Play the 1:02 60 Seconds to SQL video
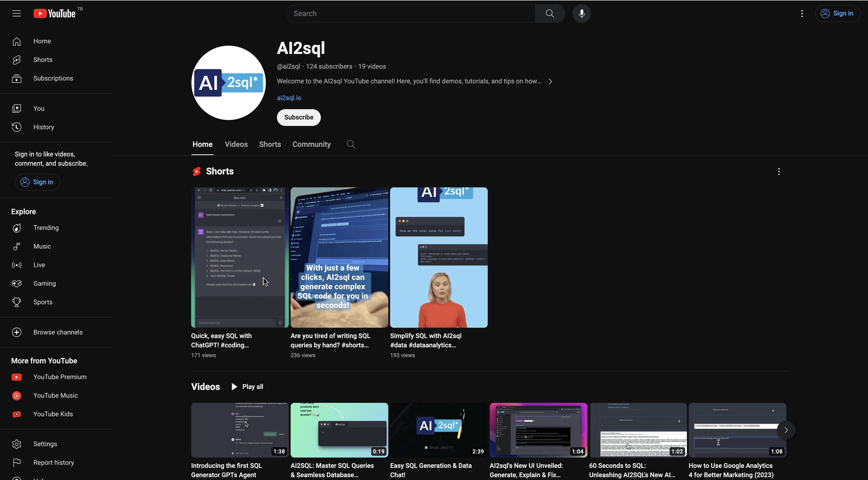 tap(638, 430)
